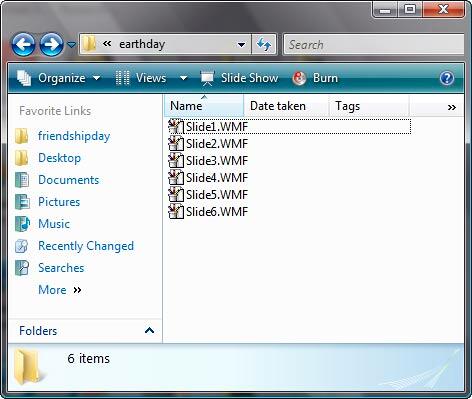Click the Slide6.WMF file icon
Image resolution: width=472 pixels, height=399 pixels.
pyautogui.click(x=176, y=212)
